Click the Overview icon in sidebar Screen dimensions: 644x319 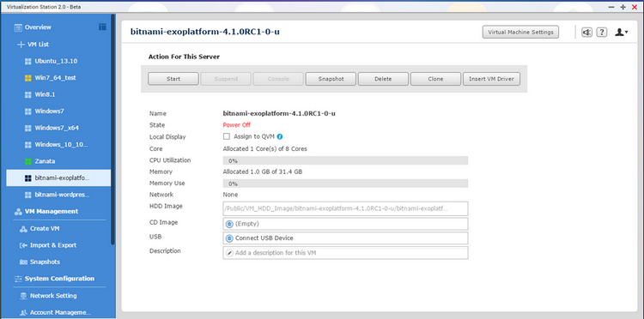(x=18, y=27)
